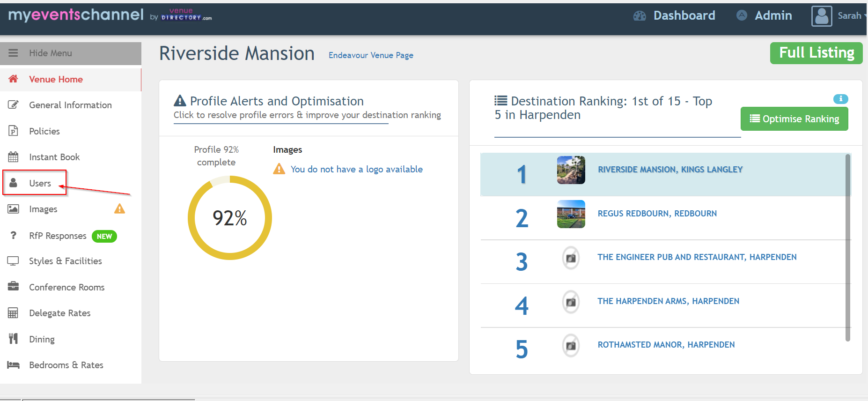Image resolution: width=868 pixels, height=401 pixels.
Task: Go to Conference Rooms menu item
Action: coord(70,287)
